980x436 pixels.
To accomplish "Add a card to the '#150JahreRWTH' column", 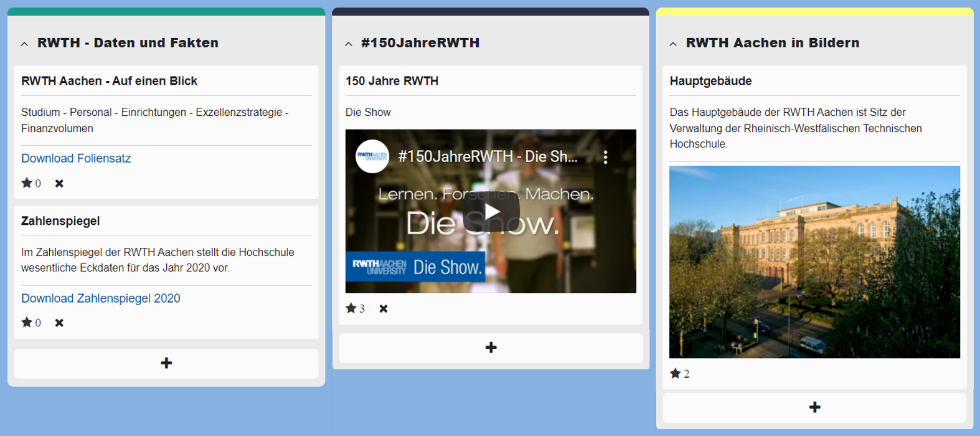I will point(491,348).
